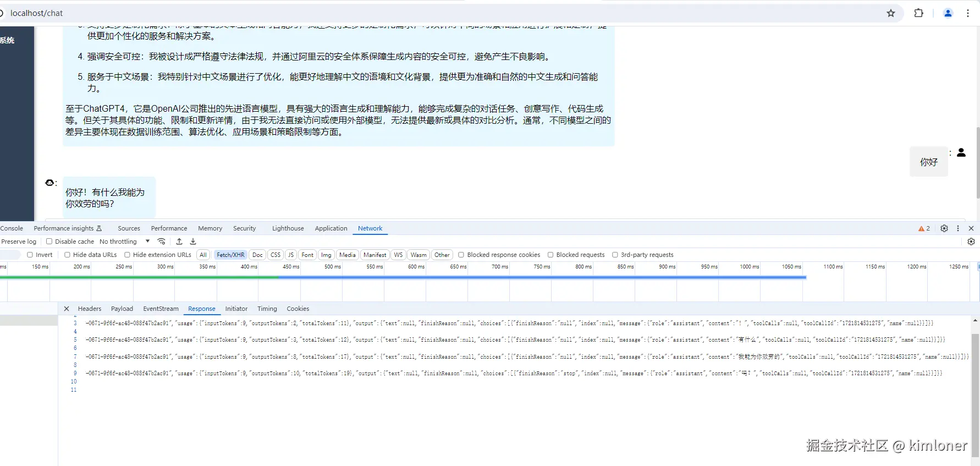Open the Network panel settings gear
The width and height of the screenshot is (980, 466).
(971, 242)
